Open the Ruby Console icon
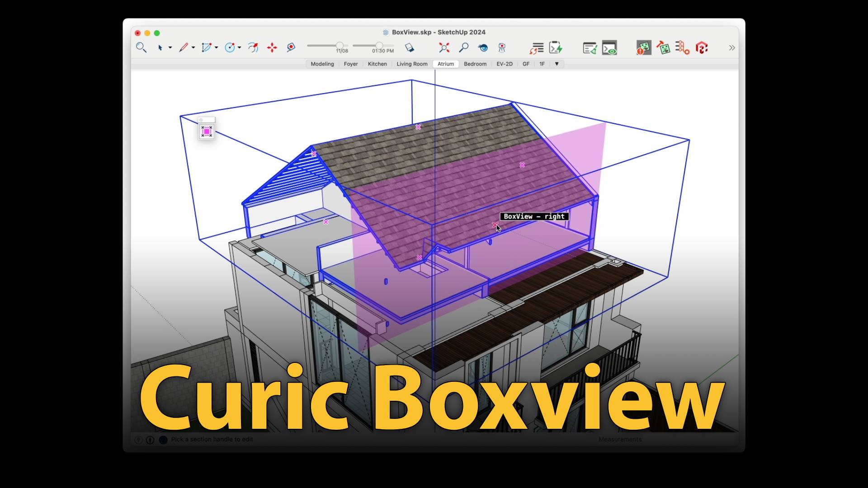 [x=609, y=48]
